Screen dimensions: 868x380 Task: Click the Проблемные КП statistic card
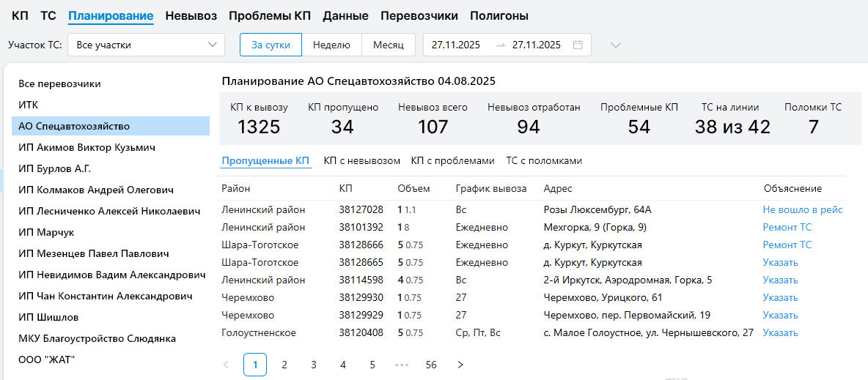click(x=639, y=118)
